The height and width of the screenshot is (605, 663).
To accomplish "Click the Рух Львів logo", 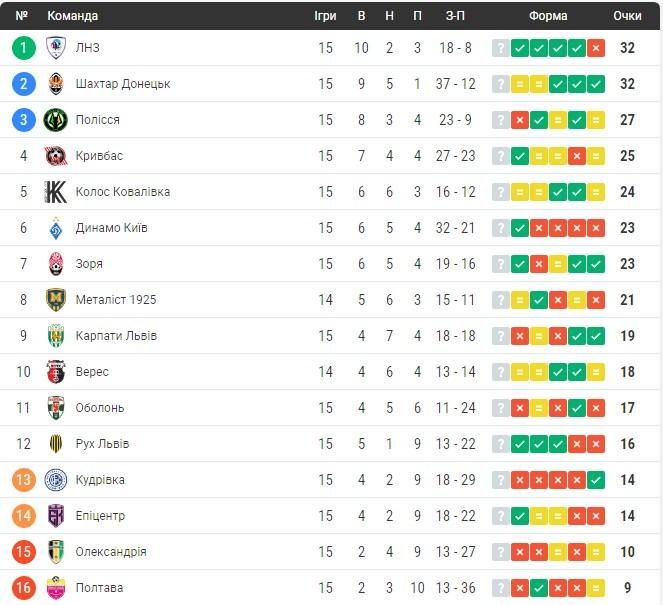I will tap(56, 443).
